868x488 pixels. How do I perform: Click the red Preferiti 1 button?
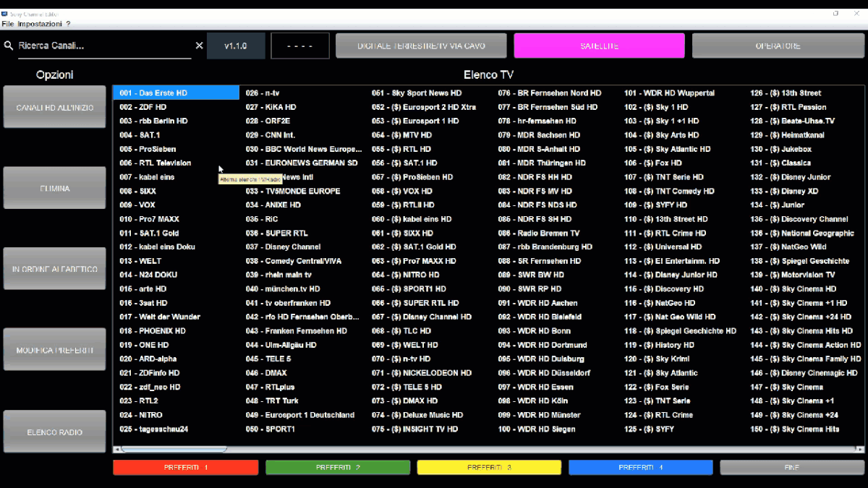pos(186,468)
